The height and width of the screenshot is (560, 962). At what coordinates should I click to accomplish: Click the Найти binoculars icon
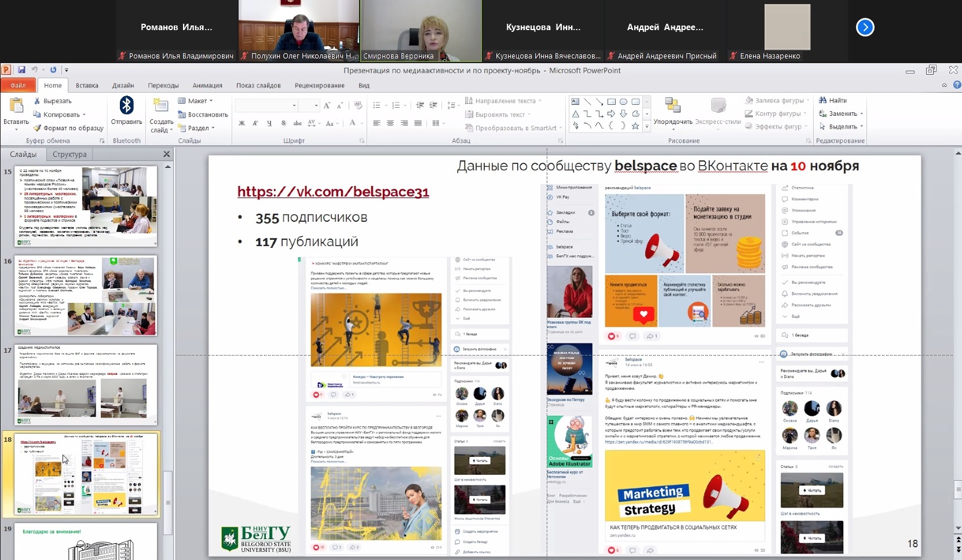(x=822, y=101)
